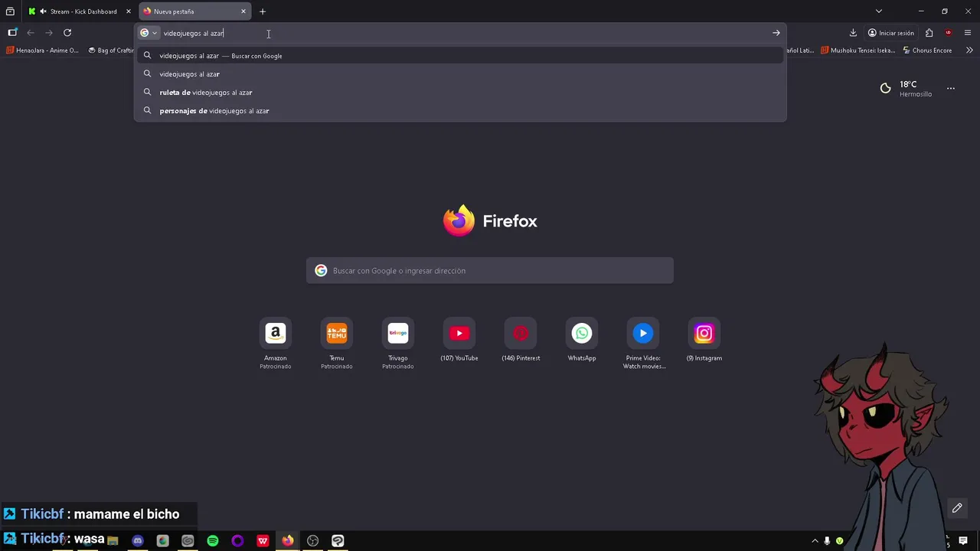Mute the Stream - Kick Dashboard tab audio
This screenshot has height=551, width=980.
(43, 11)
